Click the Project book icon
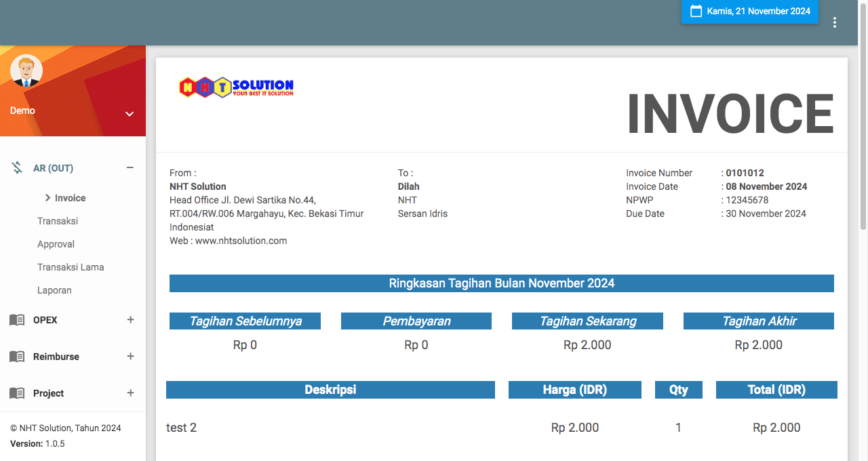 [17, 393]
